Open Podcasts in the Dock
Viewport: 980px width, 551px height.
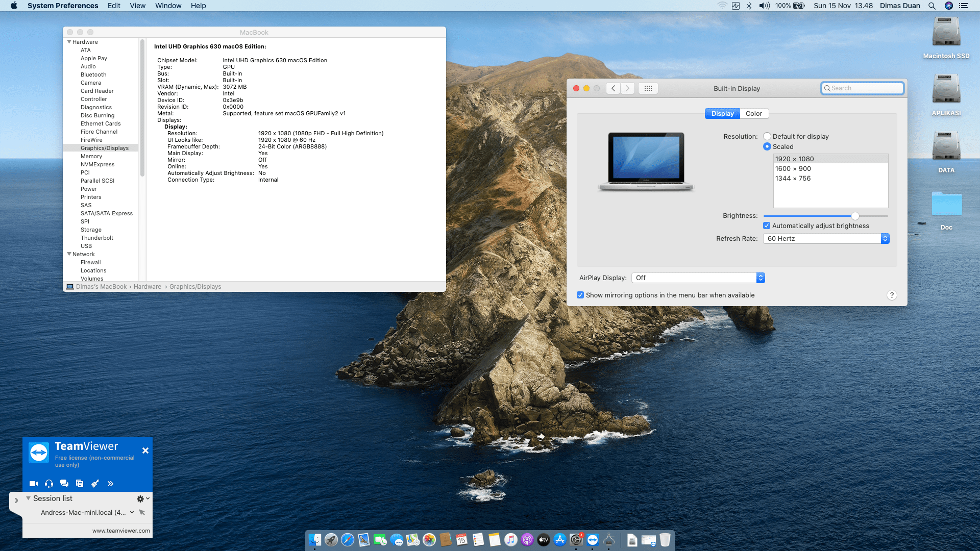click(527, 540)
